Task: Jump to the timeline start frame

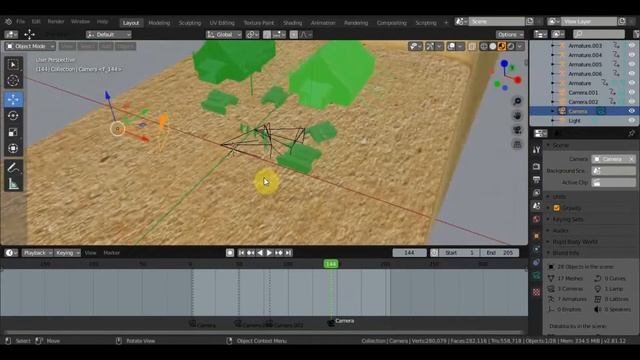Action: coord(241,253)
